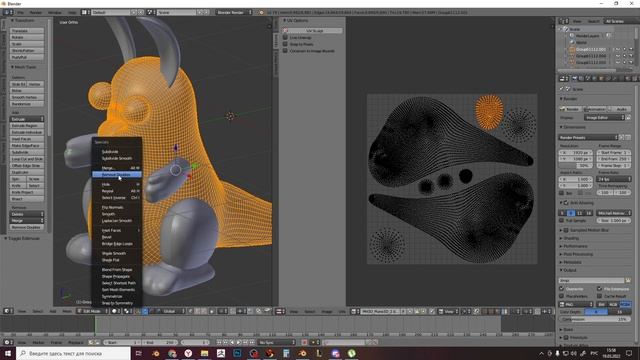Viewport: 640px width, 360px height.
Task: Toggle the Live Unwrap checkbox
Action: coord(285,38)
